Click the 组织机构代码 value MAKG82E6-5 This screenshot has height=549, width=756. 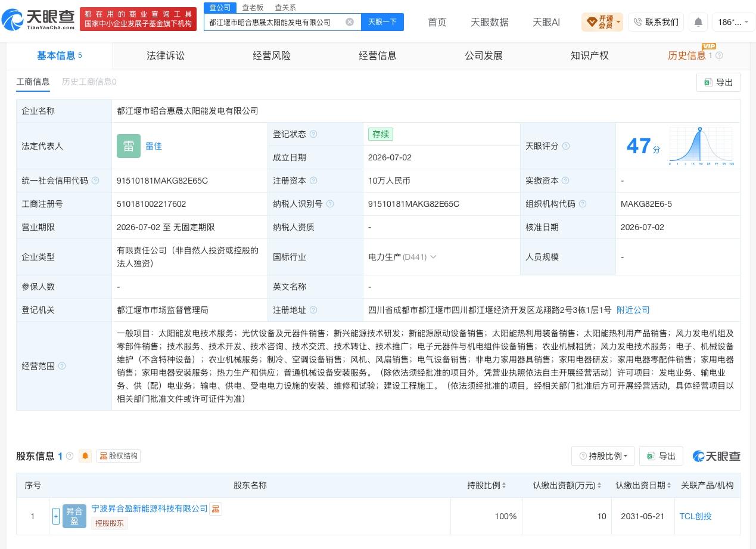(x=646, y=204)
